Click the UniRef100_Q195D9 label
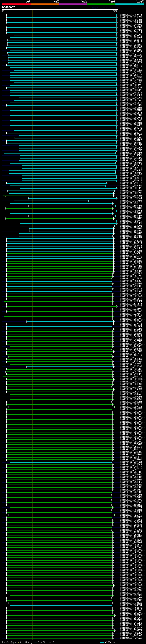146x644 pixels. [x=131, y=50]
